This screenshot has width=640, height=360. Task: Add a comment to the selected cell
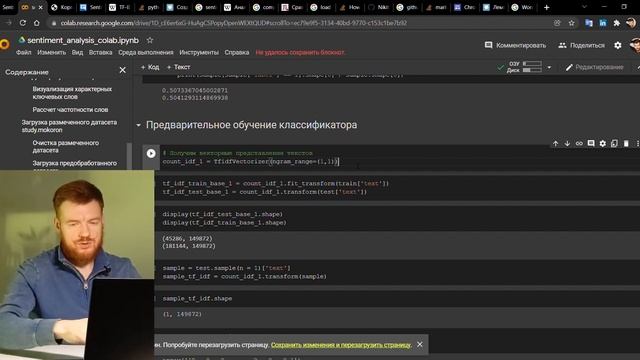click(x=591, y=144)
